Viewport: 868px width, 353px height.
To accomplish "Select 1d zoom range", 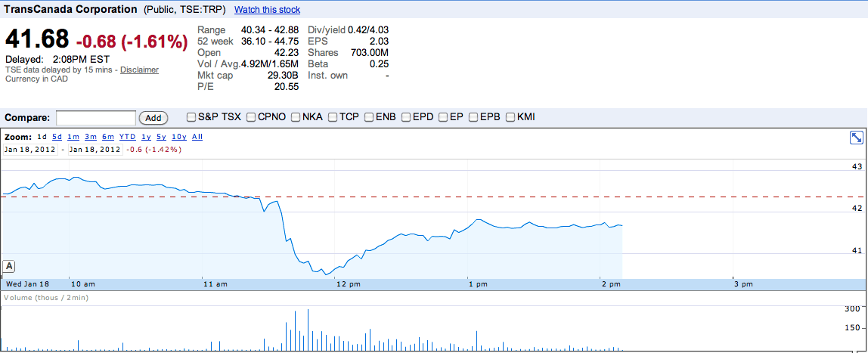I will [42, 137].
